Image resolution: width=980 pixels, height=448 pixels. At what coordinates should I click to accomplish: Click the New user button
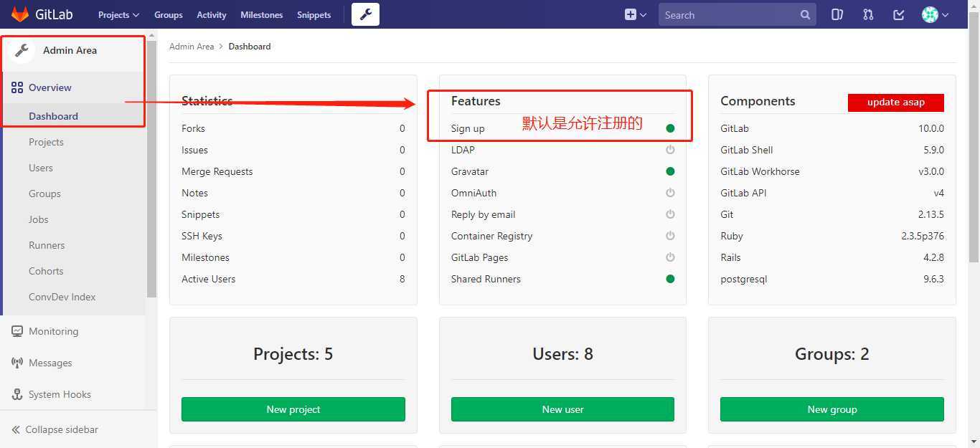click(x=562, y=409)
